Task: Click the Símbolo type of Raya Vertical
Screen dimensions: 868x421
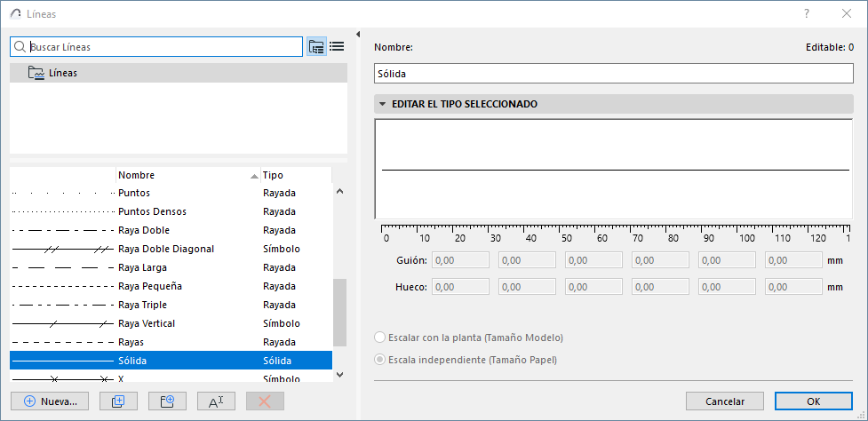Action: pyautogui.click(x=282, y=323)
